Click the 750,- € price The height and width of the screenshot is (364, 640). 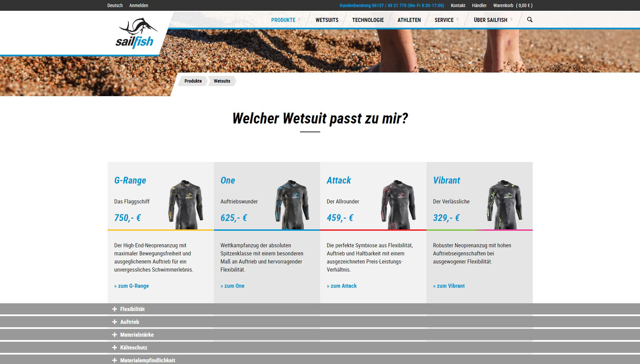(x=128, y=218)
